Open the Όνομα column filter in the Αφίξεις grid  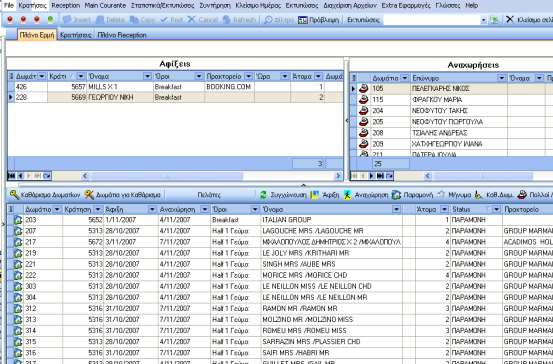point(147,77)
